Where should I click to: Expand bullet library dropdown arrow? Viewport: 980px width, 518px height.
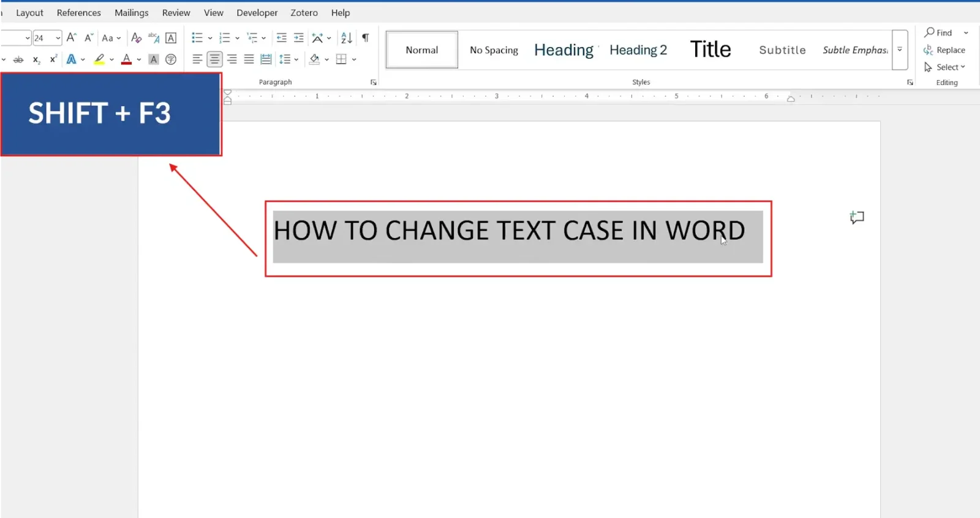[209, 38]
